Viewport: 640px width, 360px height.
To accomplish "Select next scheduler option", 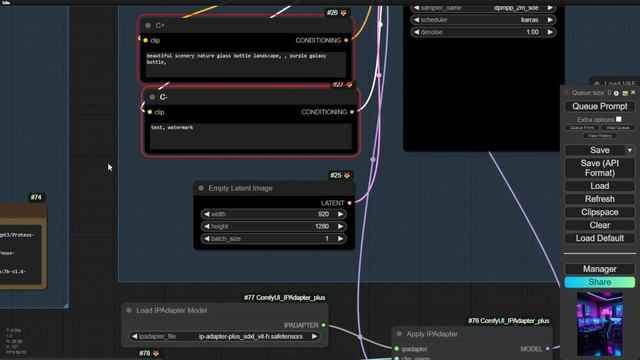I will point(550,20).
